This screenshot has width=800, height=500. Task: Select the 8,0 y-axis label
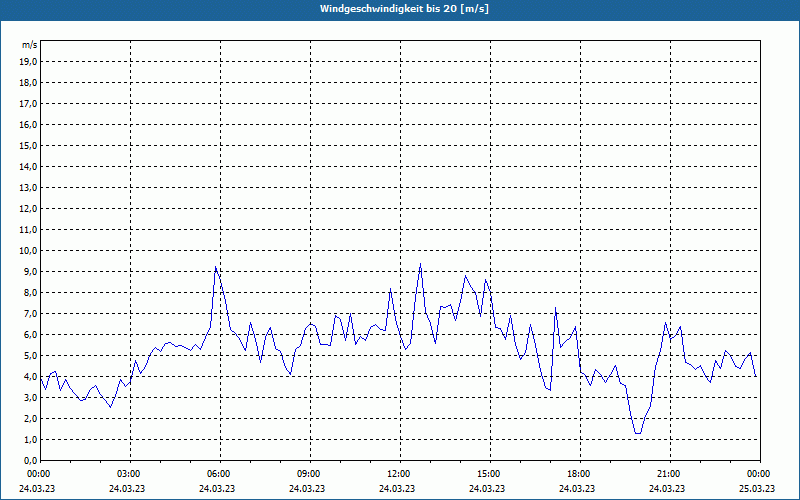pyautogui.click(x=30, y=292)
